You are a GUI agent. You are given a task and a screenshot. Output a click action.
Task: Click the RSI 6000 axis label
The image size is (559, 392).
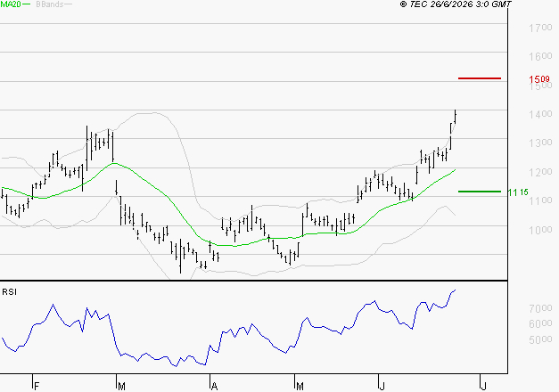click(x=540, y=324)
